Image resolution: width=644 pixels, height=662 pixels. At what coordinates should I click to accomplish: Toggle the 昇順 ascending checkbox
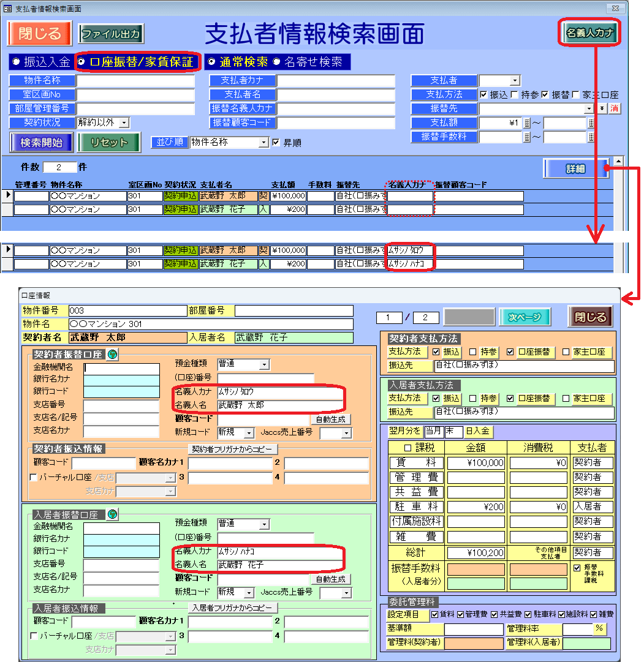click(x=276, y=143)
